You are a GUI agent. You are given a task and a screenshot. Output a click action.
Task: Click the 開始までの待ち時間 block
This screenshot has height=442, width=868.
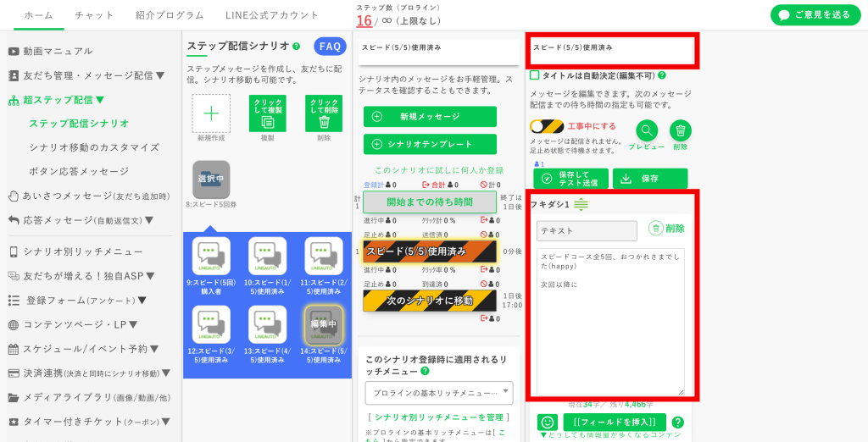click(430, 202)
